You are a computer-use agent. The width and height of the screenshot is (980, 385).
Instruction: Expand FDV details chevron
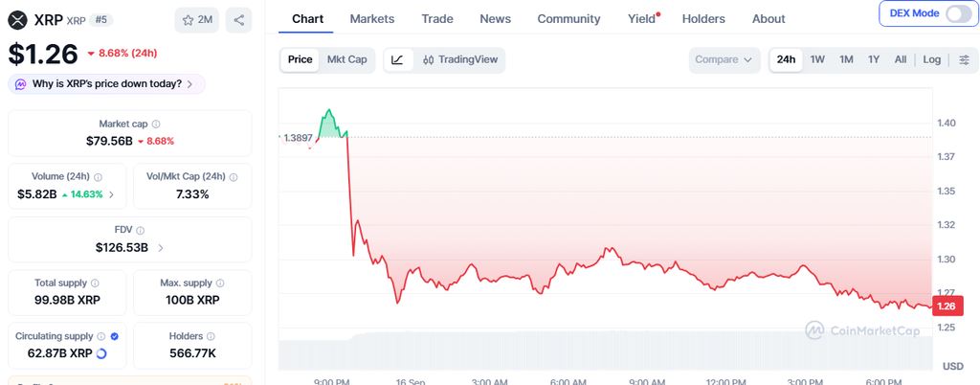(161, 248)
